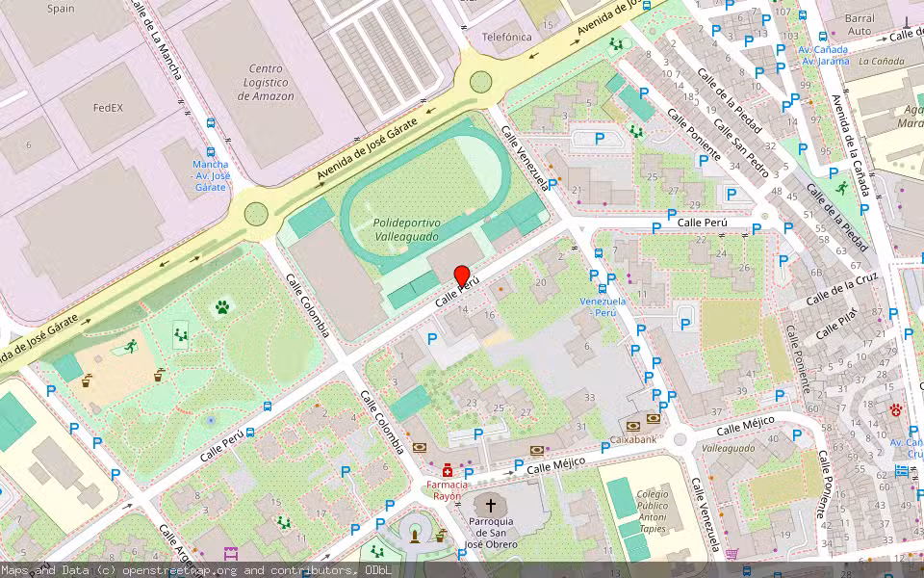Select the Avenida de la Cañada street label
Viewport: 924px width, 578px height.
click(849, 144)
